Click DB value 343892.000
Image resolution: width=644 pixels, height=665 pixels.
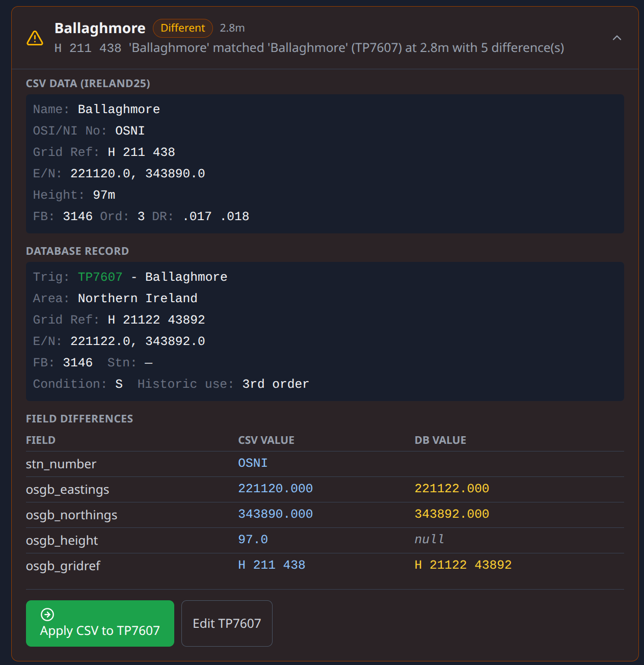point(452,514)
